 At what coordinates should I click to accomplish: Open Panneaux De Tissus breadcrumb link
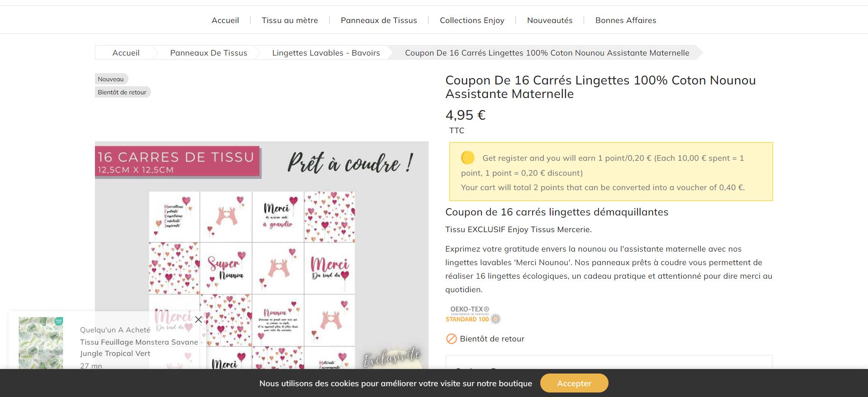[208, 53]
